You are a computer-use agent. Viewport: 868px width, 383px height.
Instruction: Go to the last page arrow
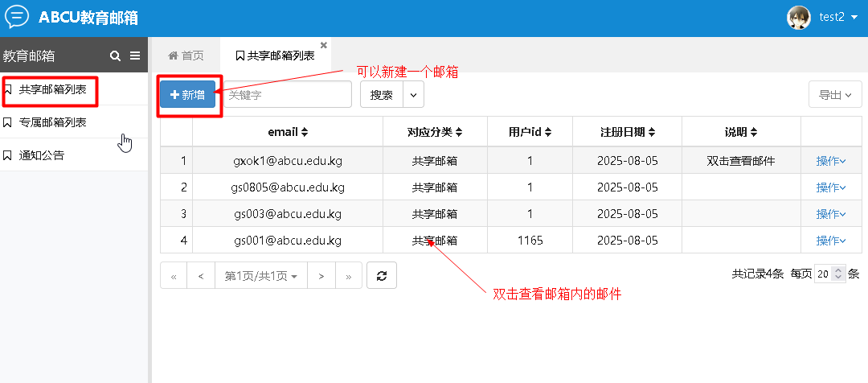[x=348, y=276]
